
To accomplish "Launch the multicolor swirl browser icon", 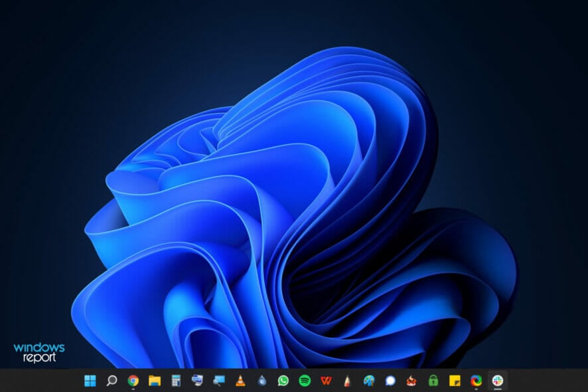I will [x=477, y=380].
